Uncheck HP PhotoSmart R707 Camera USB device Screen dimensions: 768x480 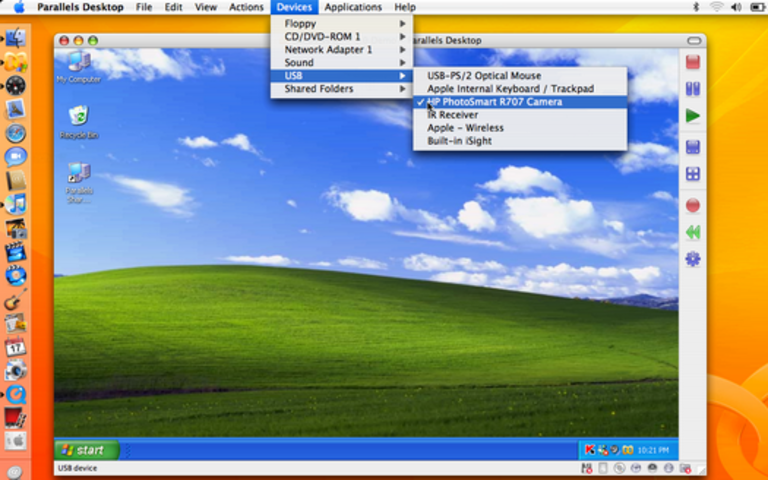pos(520,102)
